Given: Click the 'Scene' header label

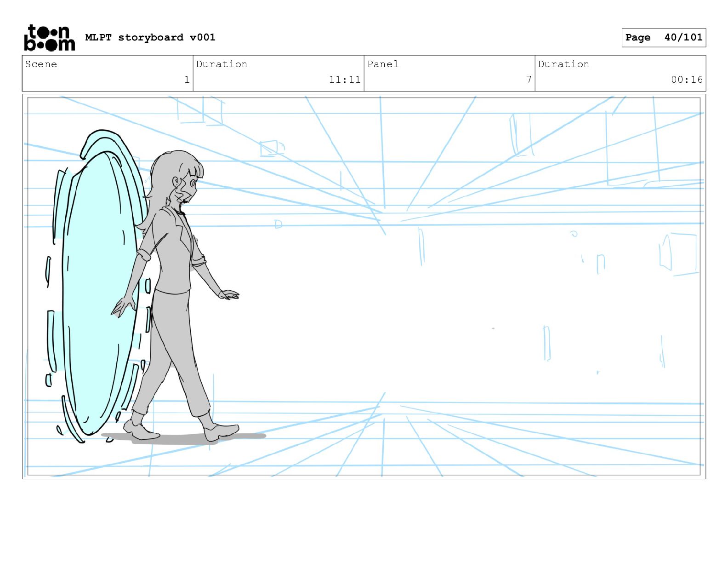Looking at the screenshot, I should coord(41,64).
